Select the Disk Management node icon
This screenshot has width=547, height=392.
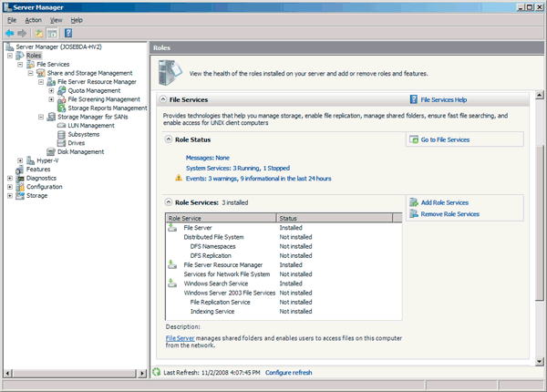(51, 151)
